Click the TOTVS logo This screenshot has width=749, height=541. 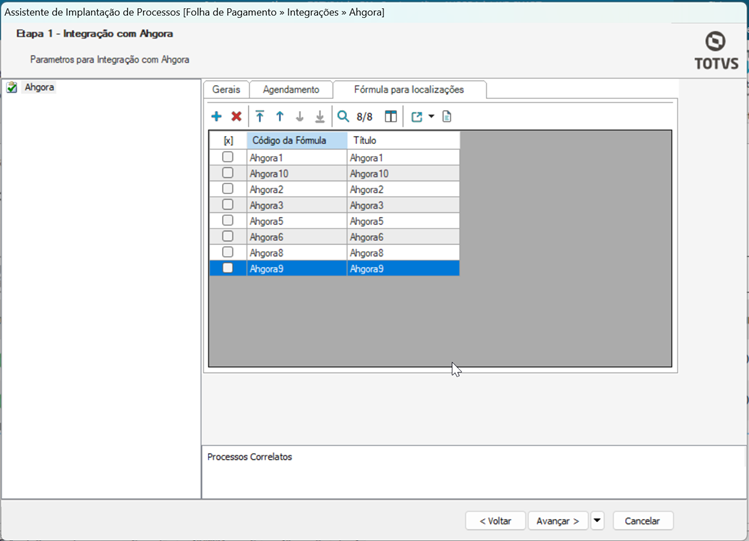[x=716, y=51]
